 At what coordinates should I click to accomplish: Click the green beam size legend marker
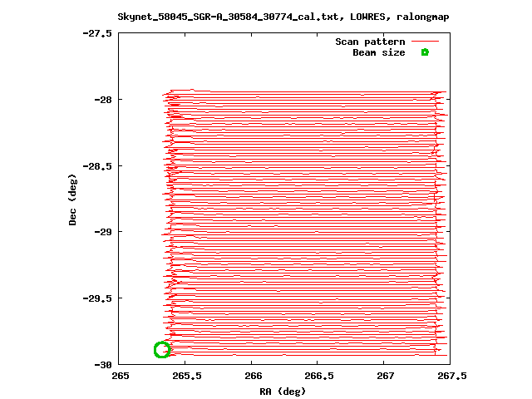(425, 52)
